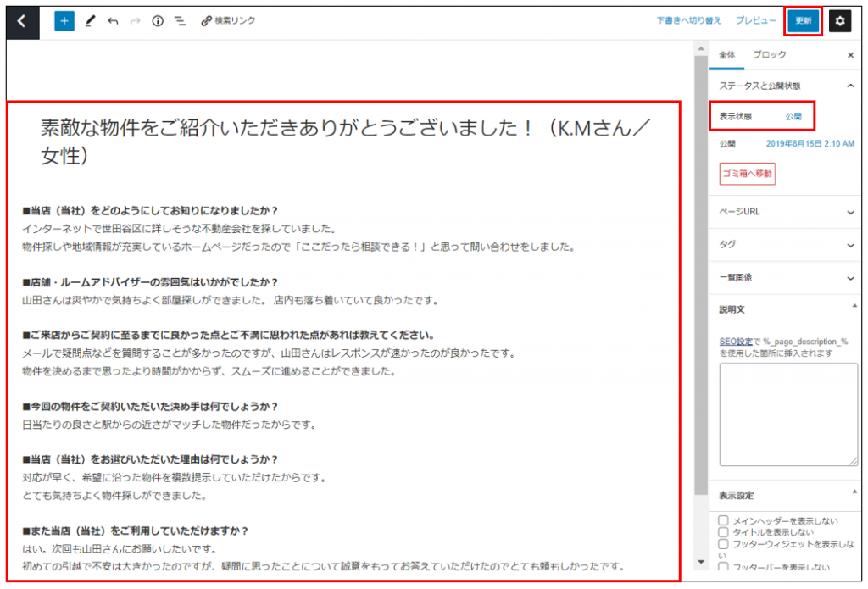Open settings with the gear icon
This screenshot has width=868, height=589.
(839, 21)
